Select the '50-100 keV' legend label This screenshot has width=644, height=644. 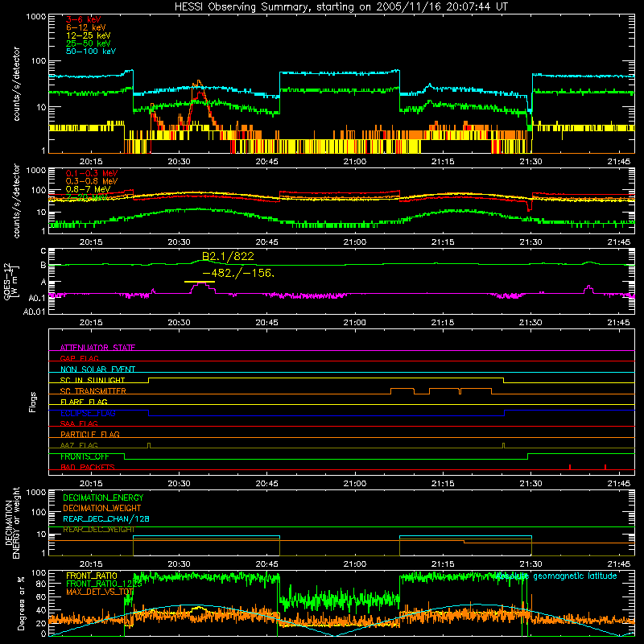click(91, 51)
